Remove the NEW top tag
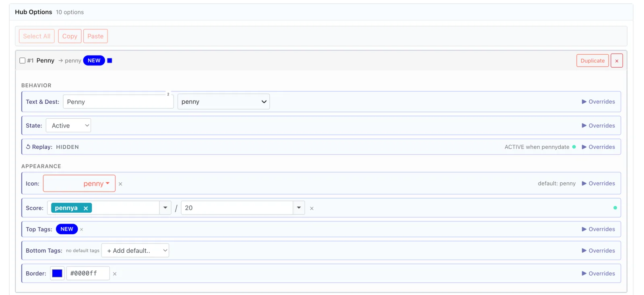Viewport: 644px width, 295px height. [x=82, y=229]
